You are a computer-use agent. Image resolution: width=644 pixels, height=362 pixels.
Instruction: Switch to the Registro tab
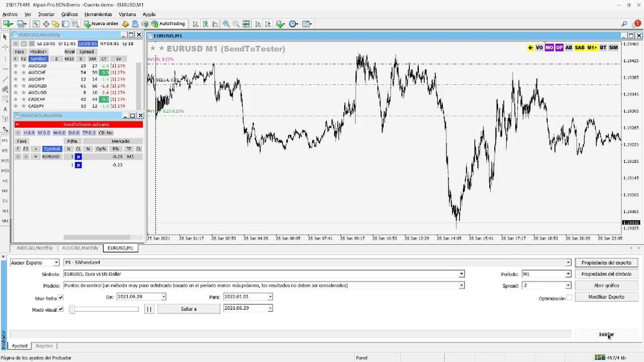(44, 346)
